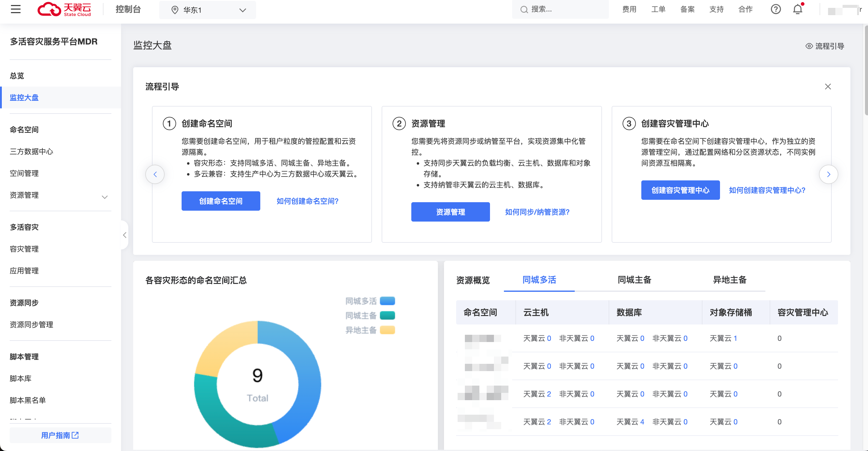Go to previous guide card arrow
The height and width of the screenshot is (451, 868).
click(x=155, y=174)
